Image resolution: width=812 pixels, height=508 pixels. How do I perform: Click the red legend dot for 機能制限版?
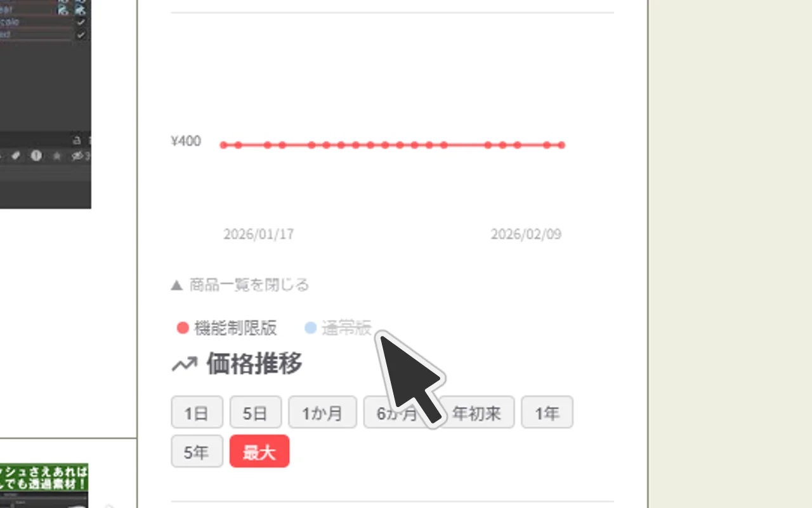click(183, 328)
